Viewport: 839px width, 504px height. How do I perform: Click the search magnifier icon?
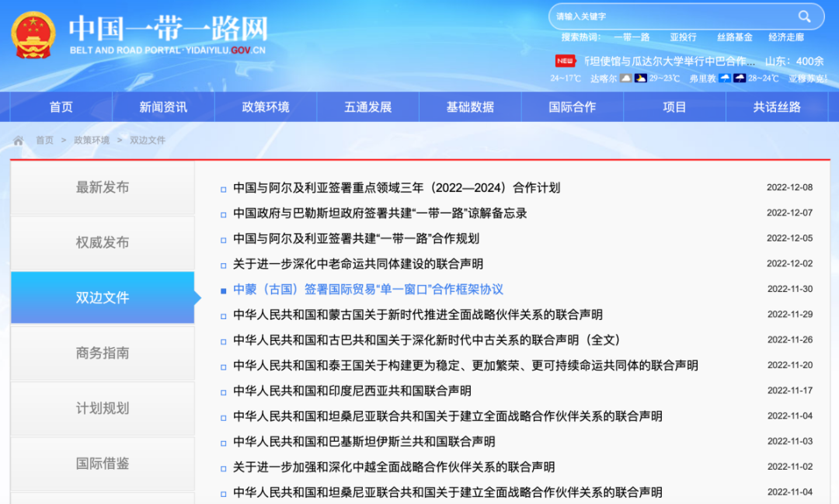click(x=804, y=16)
